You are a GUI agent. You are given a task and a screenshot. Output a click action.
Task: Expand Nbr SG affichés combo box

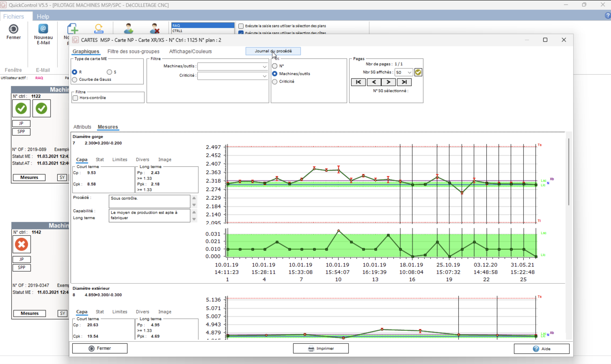pyautogui.click(x=409, y=72)
